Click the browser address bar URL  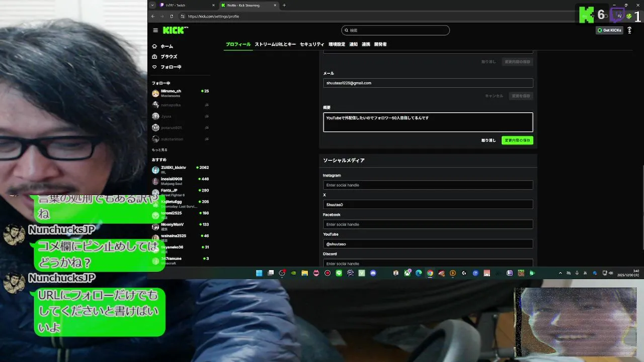coord(213,16)
